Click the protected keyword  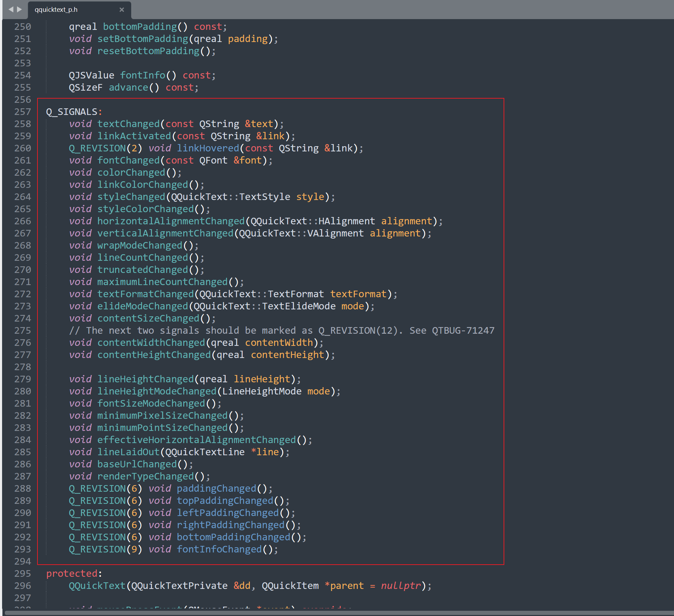(x=72, y=574)
